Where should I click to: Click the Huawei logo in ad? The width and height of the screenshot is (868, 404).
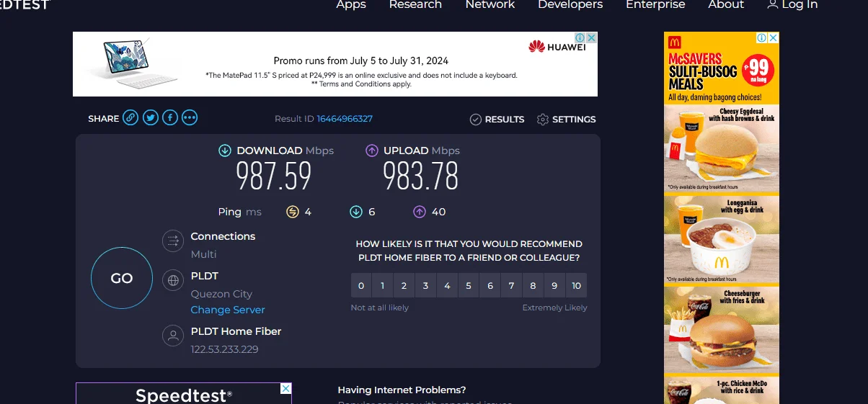point(557,47)
